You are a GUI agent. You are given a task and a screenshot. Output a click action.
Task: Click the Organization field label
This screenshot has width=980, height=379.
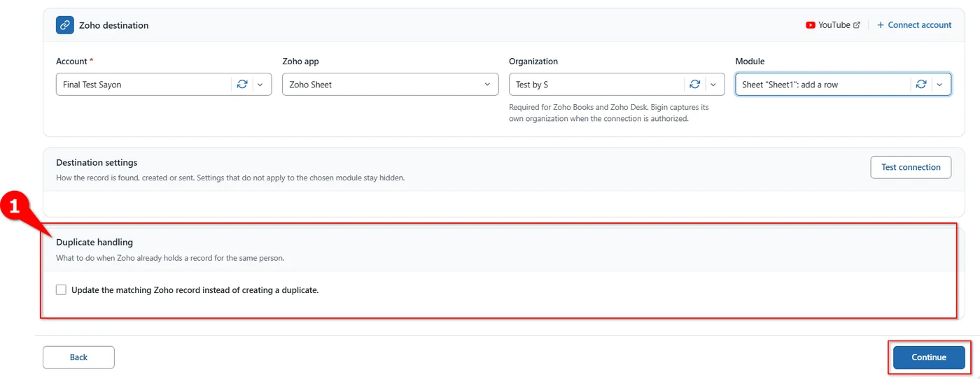tap(533, 62)
